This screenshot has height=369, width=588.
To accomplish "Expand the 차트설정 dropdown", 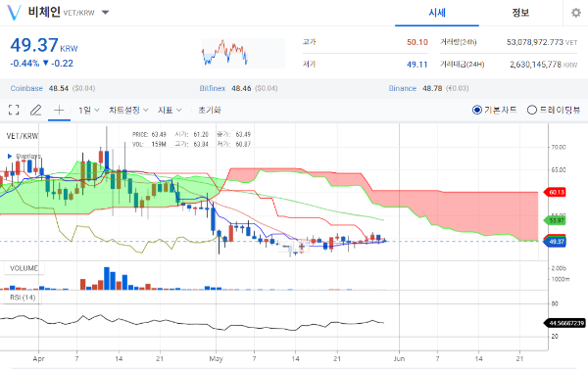I will 128,111.
